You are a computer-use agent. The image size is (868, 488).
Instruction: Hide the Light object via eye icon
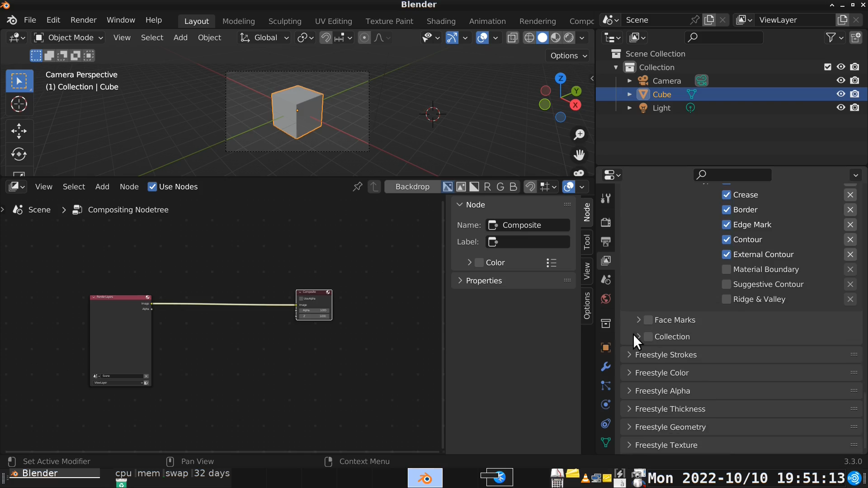coord(841,108)
